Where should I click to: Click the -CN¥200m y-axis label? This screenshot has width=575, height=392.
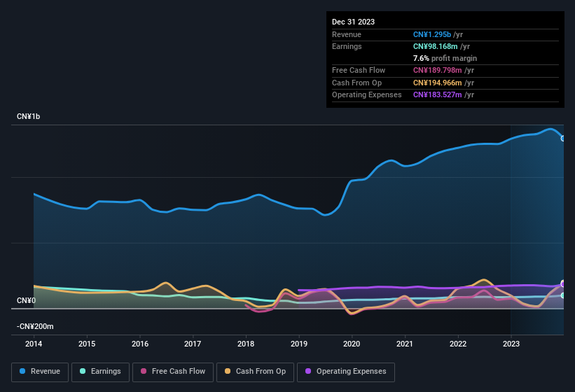coord(35,326)
